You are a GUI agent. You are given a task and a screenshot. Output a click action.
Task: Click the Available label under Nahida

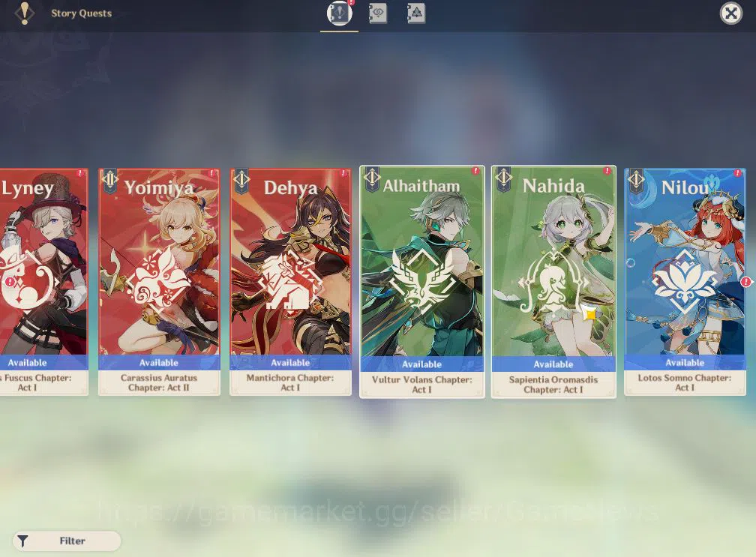(x=553, y=364)
